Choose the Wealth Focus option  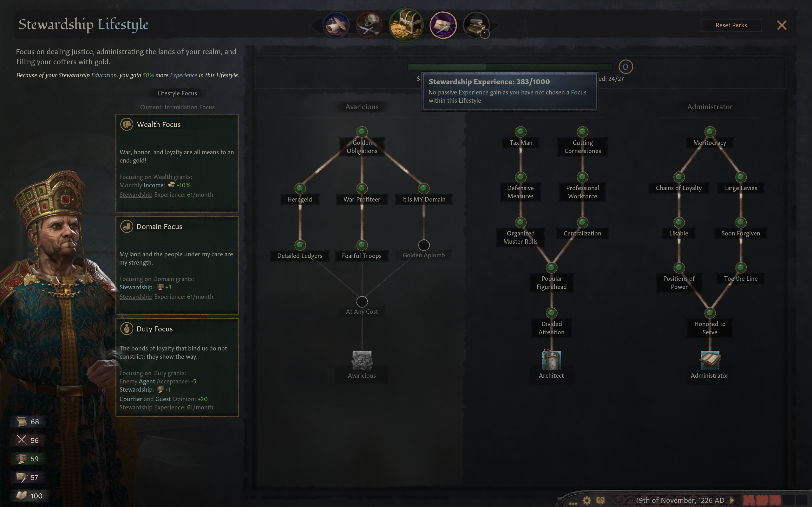pos(177,163)
